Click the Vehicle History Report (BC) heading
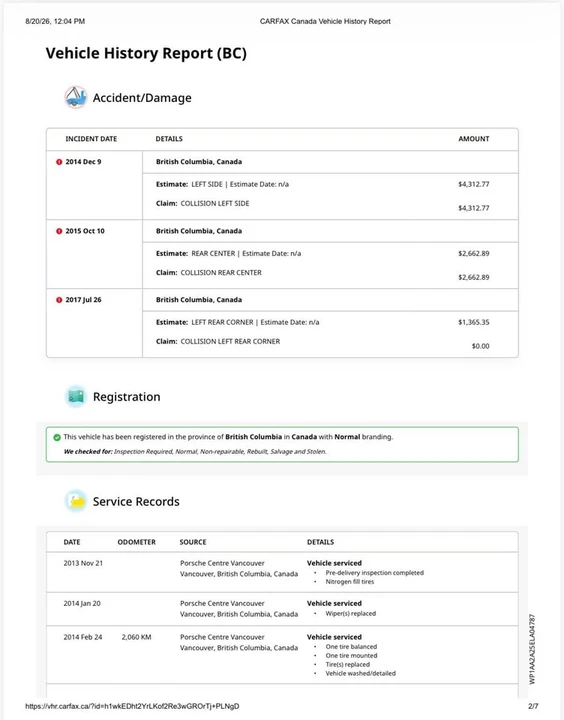This screenshot has width=564, height=720. (146, 53)
